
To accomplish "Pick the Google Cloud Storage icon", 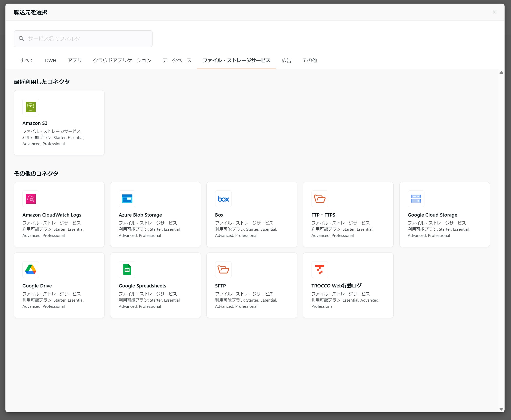I will pyautogui.click(x=416, y=199).
